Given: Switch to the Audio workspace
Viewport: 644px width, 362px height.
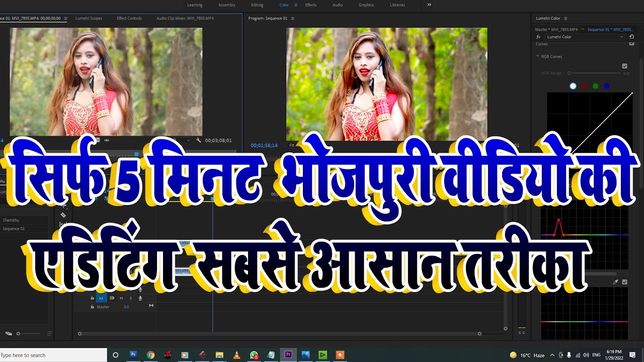Looking at the screenshot, I should click(x=338, y=5).
